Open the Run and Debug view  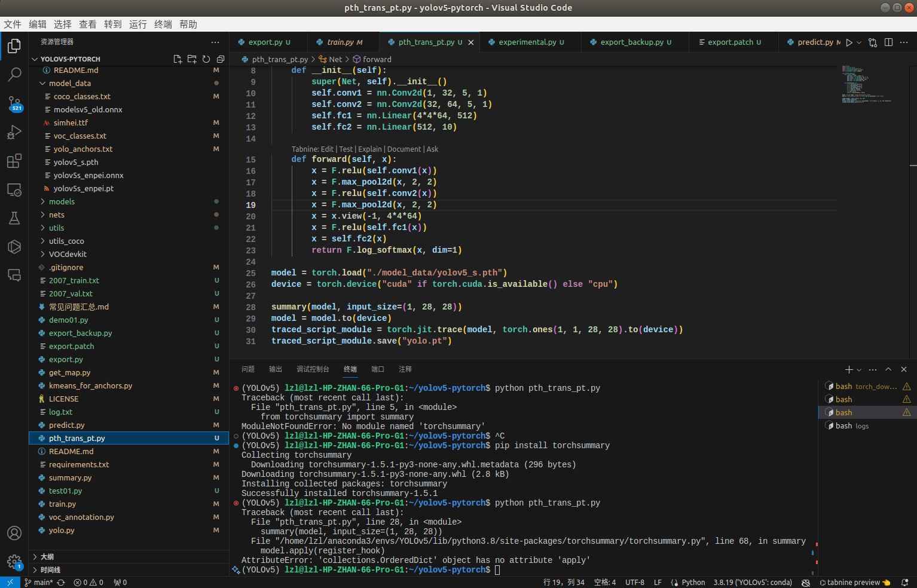[14, 132]
